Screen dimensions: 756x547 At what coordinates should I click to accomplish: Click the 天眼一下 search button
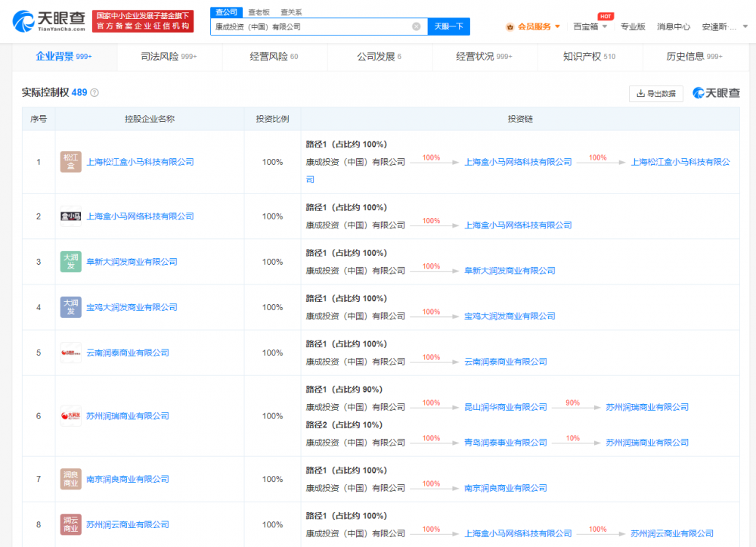(x=448, y=26)
